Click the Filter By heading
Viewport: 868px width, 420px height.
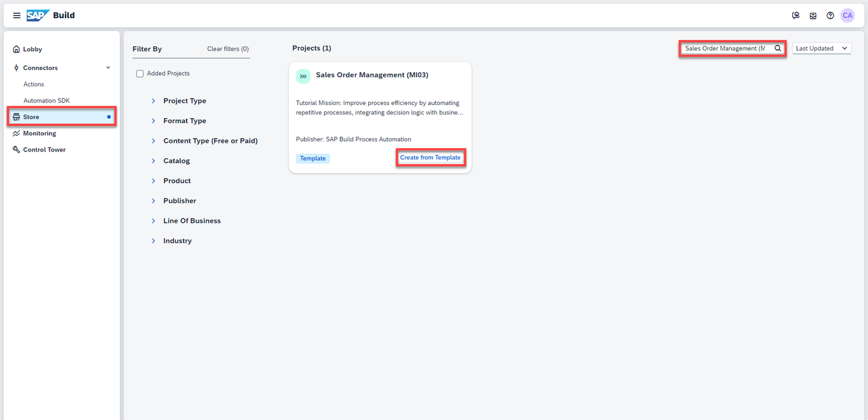pos(147,49)
